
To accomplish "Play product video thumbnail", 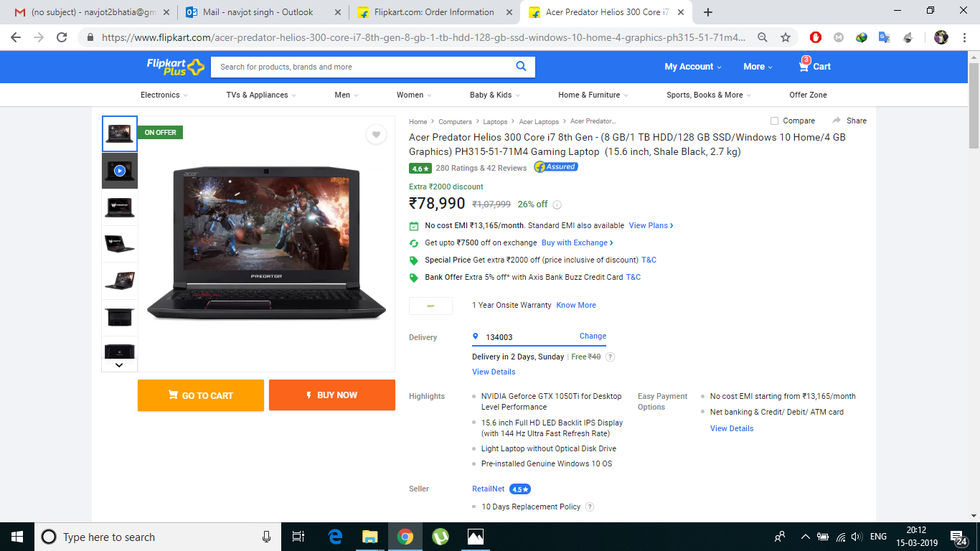I will [x=120, y=171].
